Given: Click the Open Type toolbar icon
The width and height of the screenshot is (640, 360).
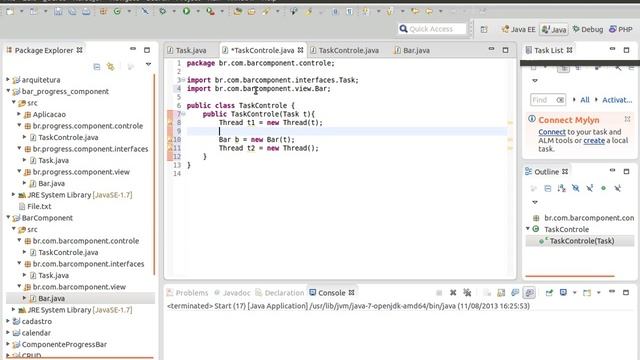Looking at the screenshot, I should [x=238, y=11].
